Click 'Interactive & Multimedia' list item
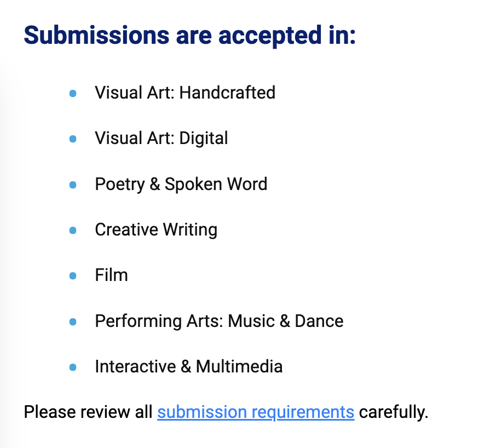496x448 pixels. (188, 366)
